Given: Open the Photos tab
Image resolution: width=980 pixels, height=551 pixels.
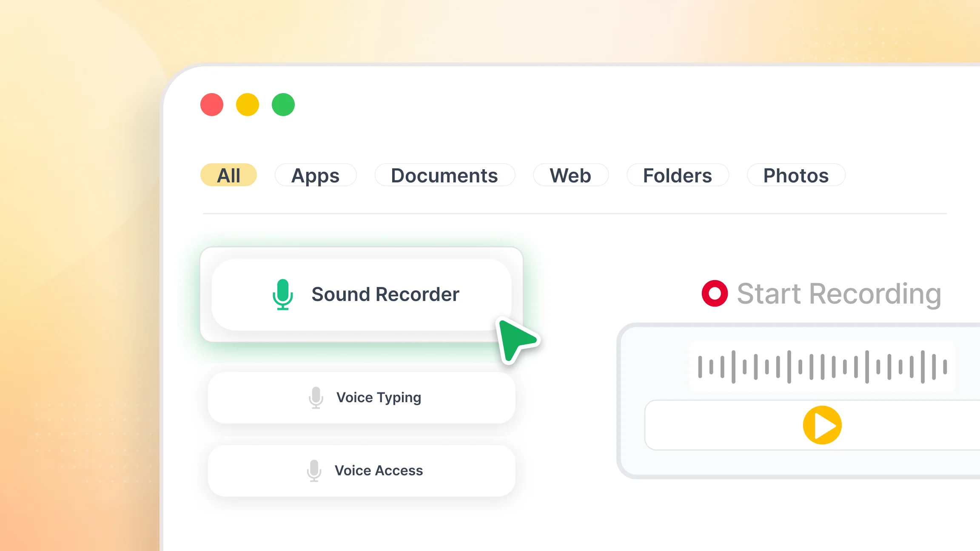Looking at the screenshot, I should click(796, 175).
